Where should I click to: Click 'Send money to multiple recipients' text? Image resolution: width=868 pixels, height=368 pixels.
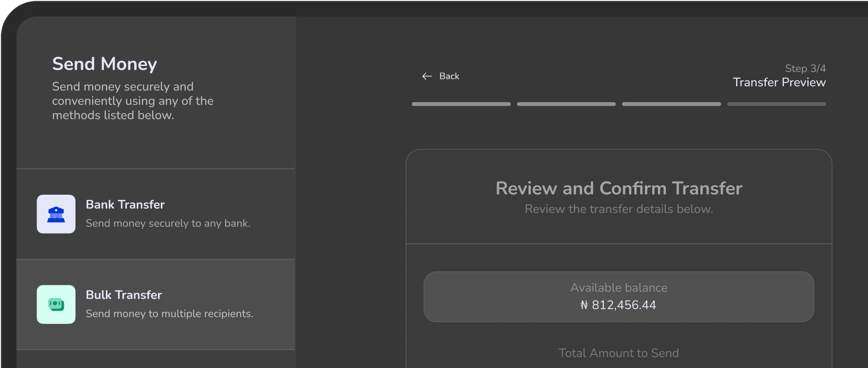pyautogui.click(x=169, y=314)
